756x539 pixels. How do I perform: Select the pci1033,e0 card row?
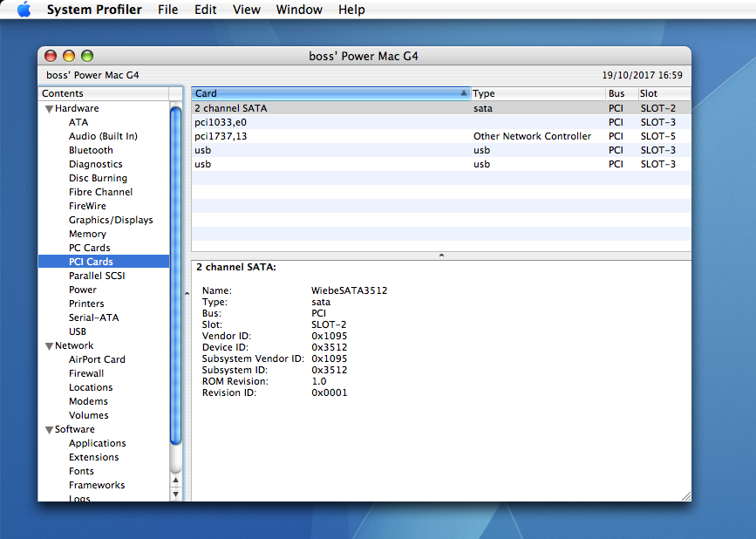(441, 122)
